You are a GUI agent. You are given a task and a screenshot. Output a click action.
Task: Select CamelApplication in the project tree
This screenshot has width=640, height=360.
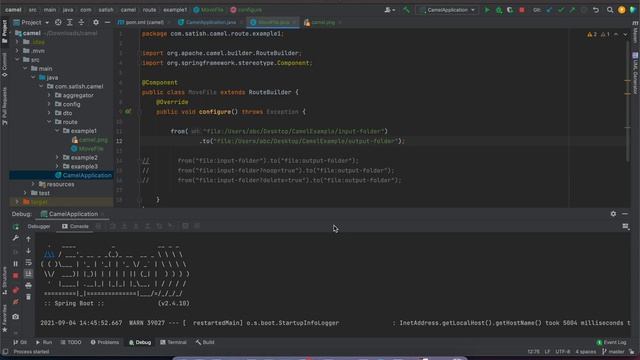pyautogui.click(x=83, y=175)
